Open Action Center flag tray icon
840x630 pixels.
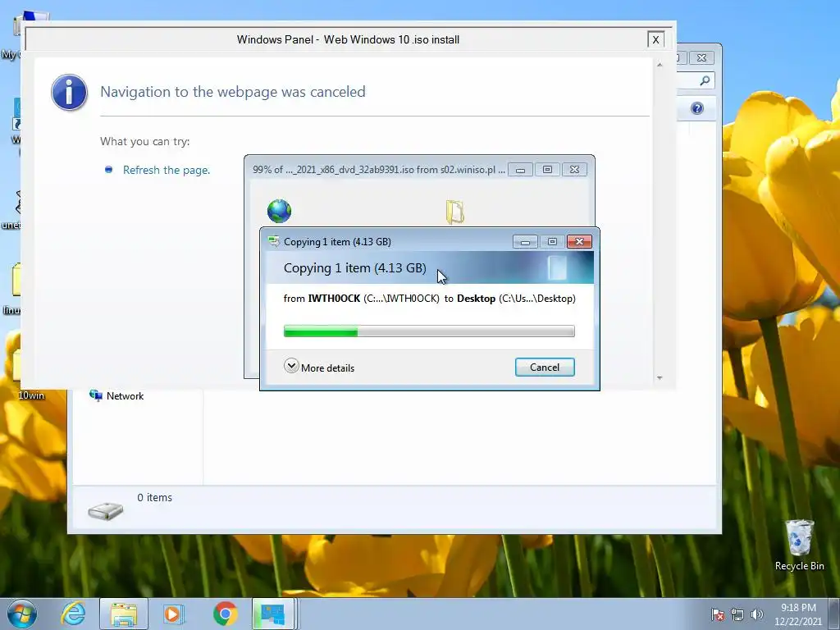pos(718,614)
